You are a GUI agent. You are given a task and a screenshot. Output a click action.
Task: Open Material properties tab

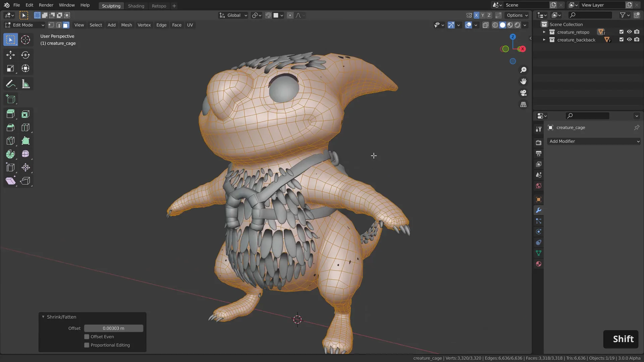click(x=539, y=264)
